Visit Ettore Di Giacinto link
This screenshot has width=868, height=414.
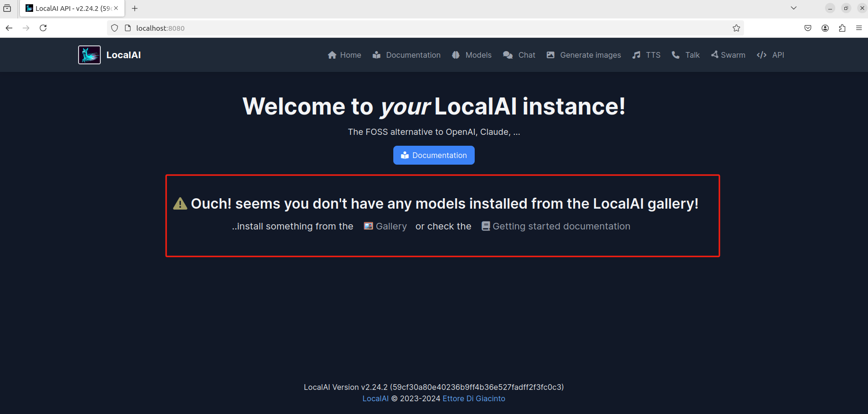pos(474,398)
